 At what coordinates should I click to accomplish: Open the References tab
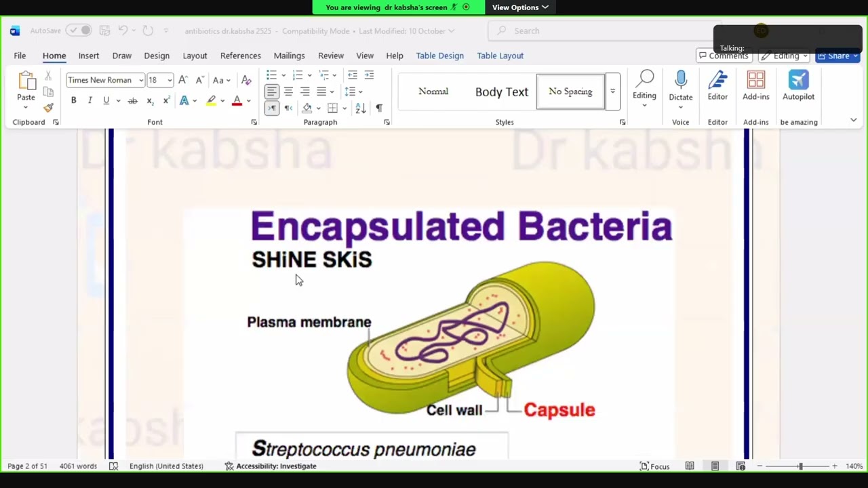(x=241, y=56)
